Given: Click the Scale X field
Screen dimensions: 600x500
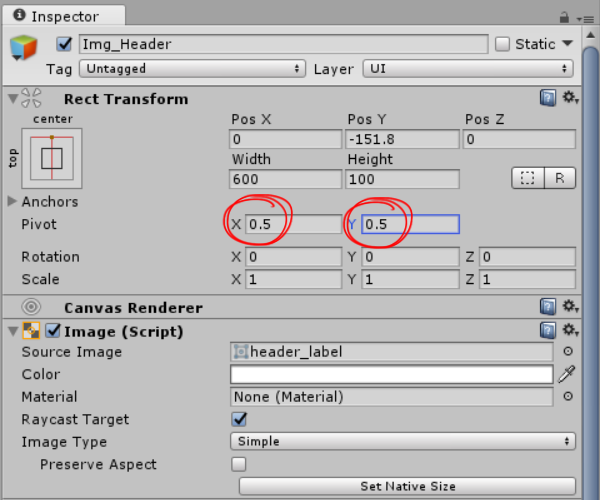Looking at the screenshot, I should click(293, 279).
